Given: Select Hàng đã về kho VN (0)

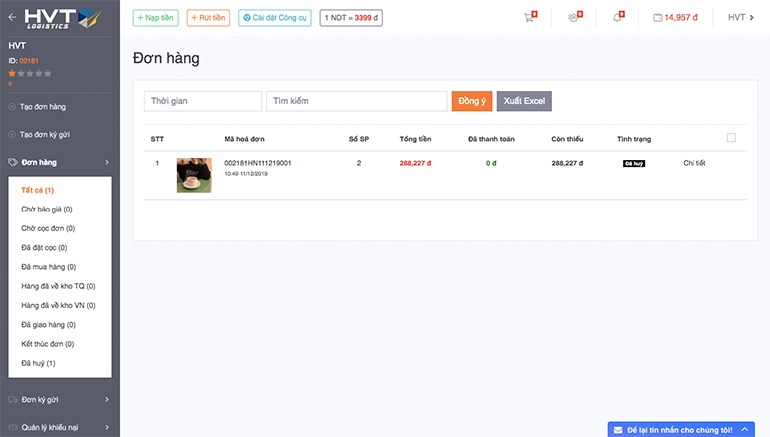Looking at the screenshot, I should (58, 305).
